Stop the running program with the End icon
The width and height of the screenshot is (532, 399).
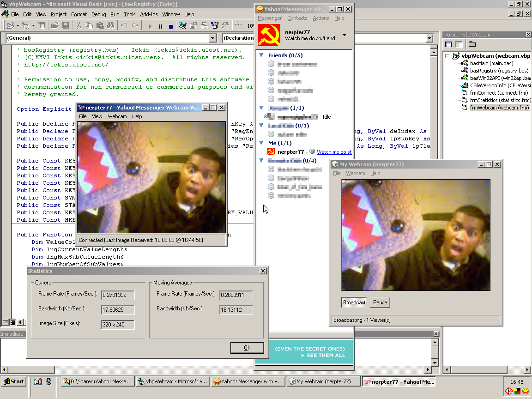pos(171,26)
